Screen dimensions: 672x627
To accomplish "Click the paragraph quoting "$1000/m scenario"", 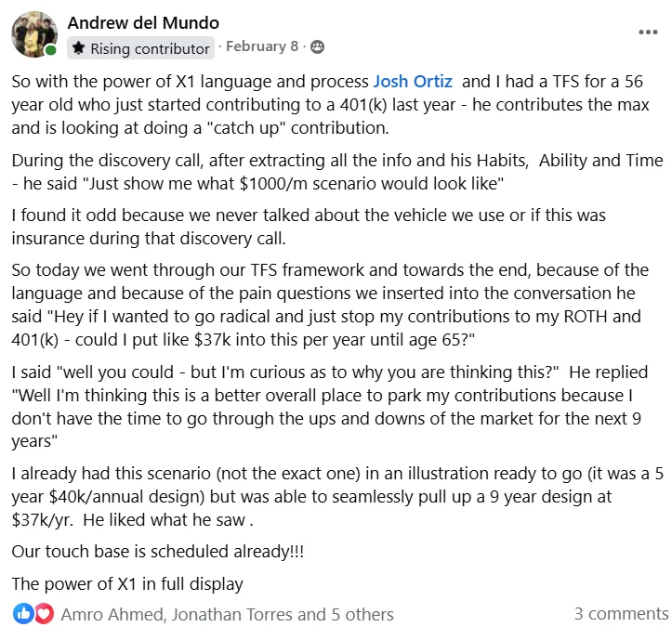I will (337, 172).
